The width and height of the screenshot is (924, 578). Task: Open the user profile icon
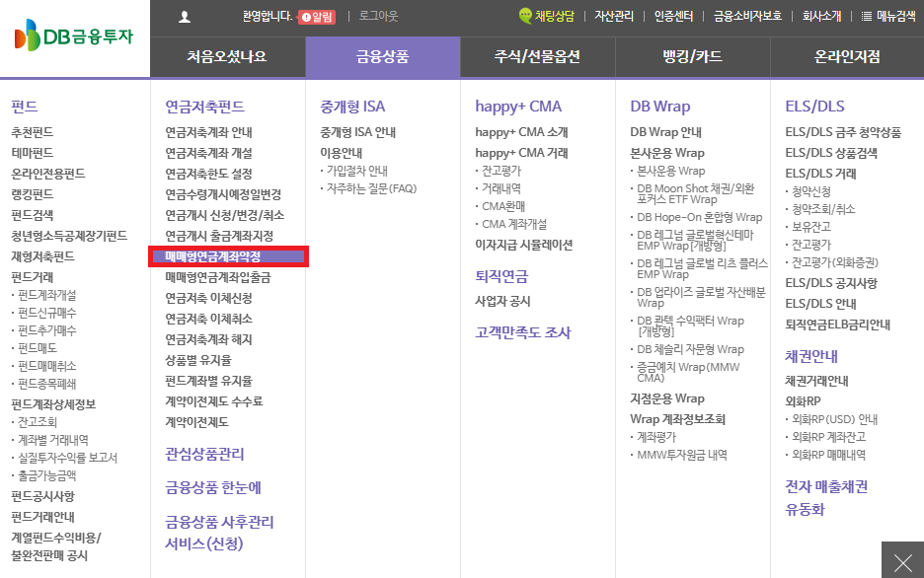185,17
